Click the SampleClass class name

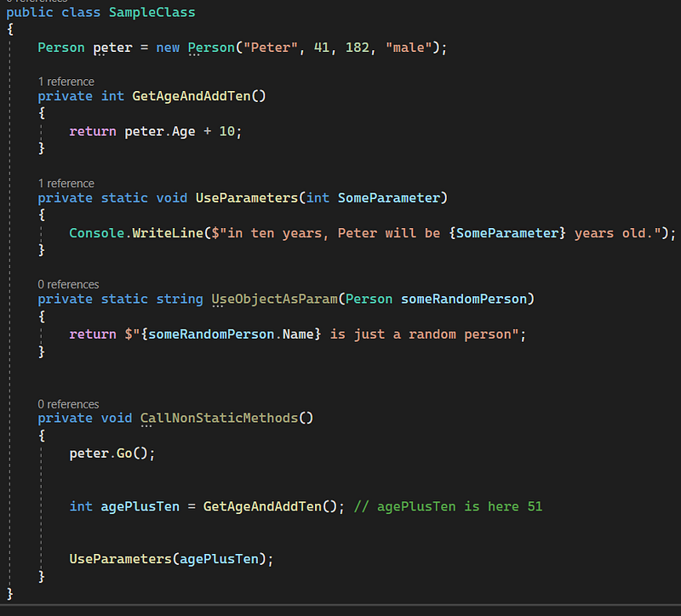(x=152, y=12)
